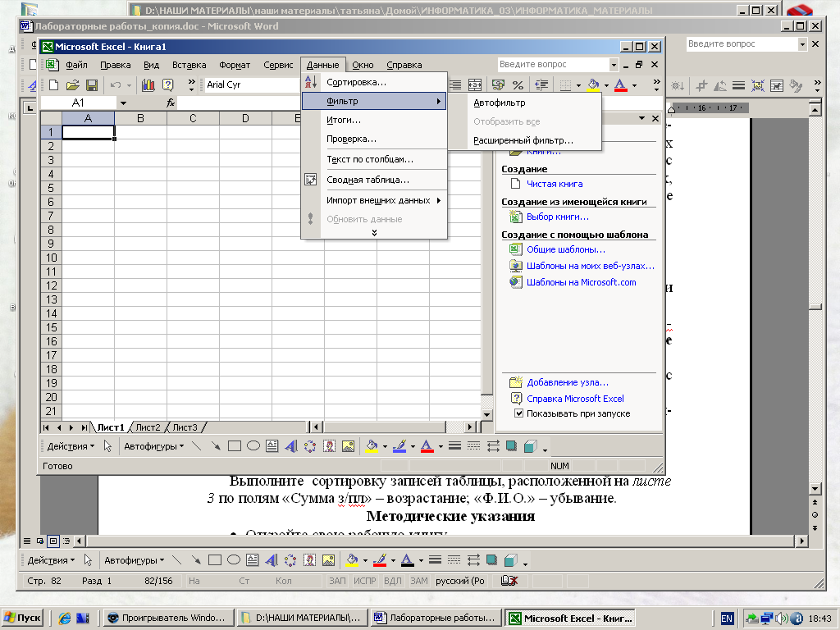Click the Open folder icon in Excel toolbar
Screen dimensions: 840x630
click(73, 84)
